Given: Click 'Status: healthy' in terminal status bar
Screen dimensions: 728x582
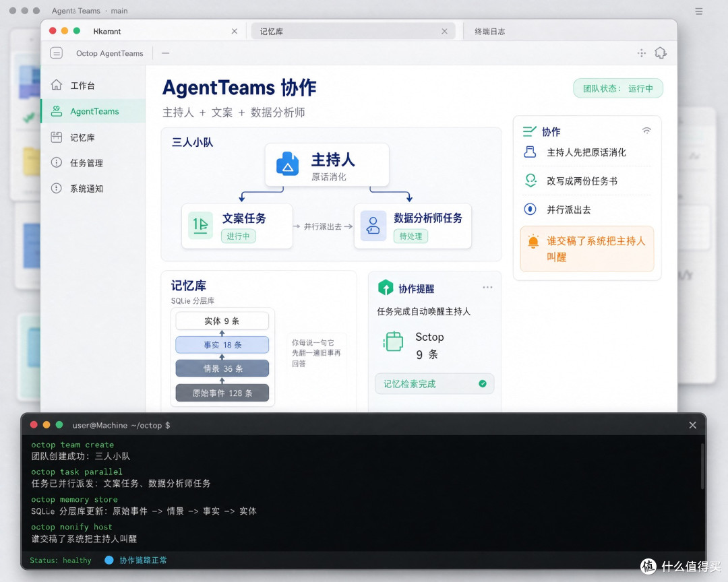Looking at the screenshot, I should pyautogui.click(x=61, y=560).
